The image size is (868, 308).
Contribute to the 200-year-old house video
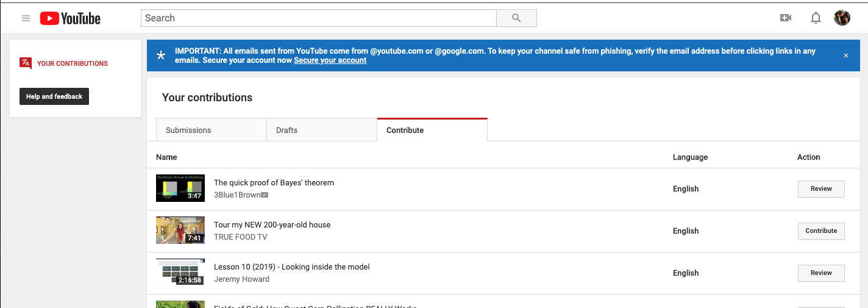[820, 231]
